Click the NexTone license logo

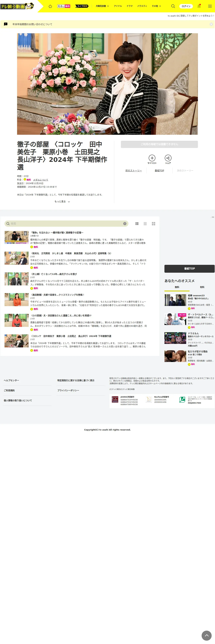[149, 400]
